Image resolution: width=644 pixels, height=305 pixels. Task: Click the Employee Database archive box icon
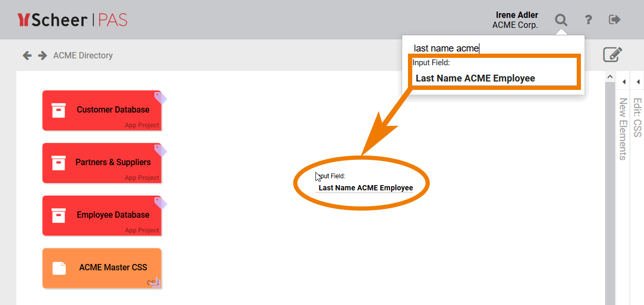coord(59,215)
